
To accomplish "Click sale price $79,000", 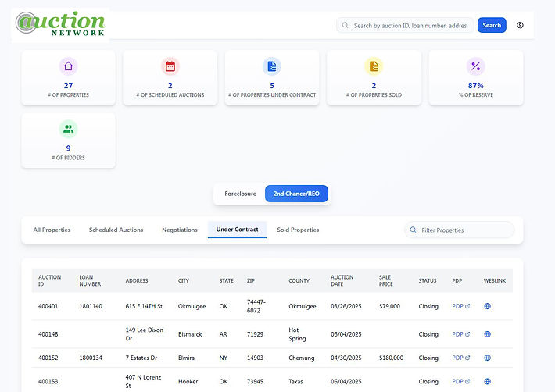I will pyautogui.click(x=389, y=306).
